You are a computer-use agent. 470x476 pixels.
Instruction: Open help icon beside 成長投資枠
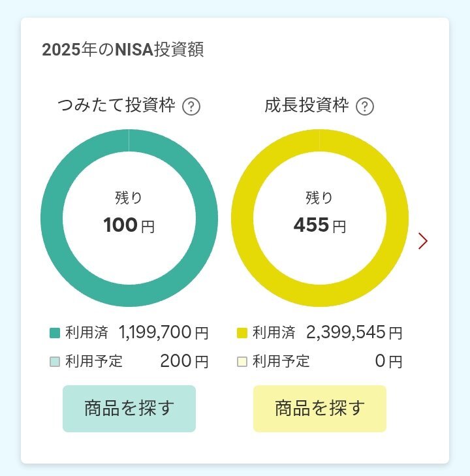[x=366, y=106]
